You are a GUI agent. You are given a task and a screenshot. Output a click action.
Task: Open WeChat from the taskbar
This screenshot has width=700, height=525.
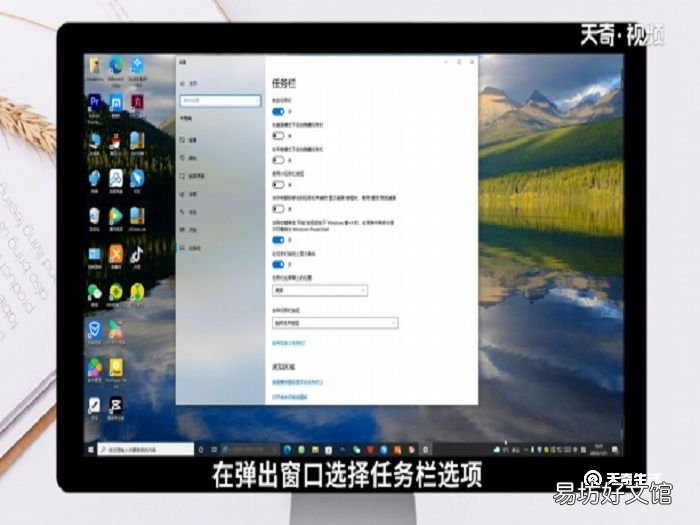pyautogui.click(x=356, y=450)
